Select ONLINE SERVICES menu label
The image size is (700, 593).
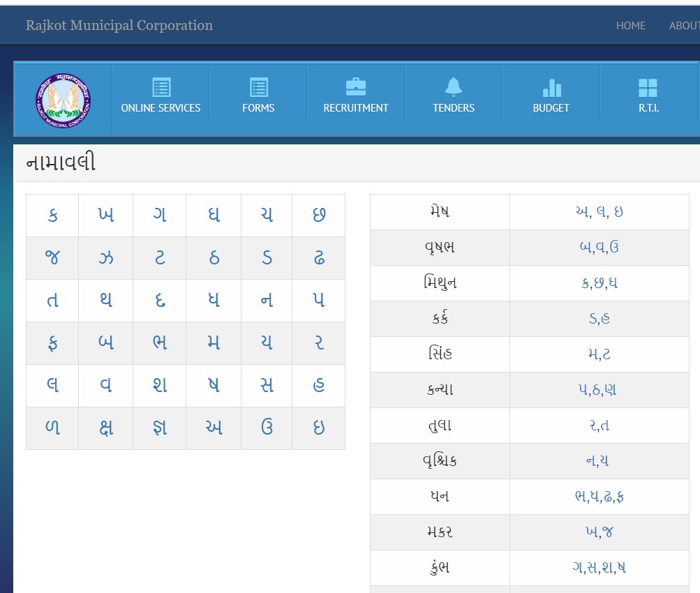coord(161,108)
